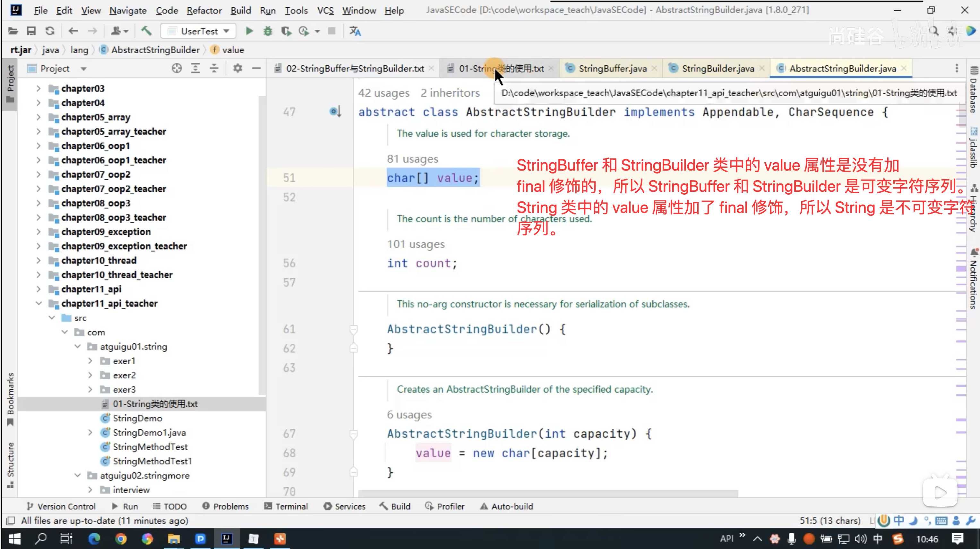
Task: Collapse the atguigu01.string package
Action: tap(78, 347)
